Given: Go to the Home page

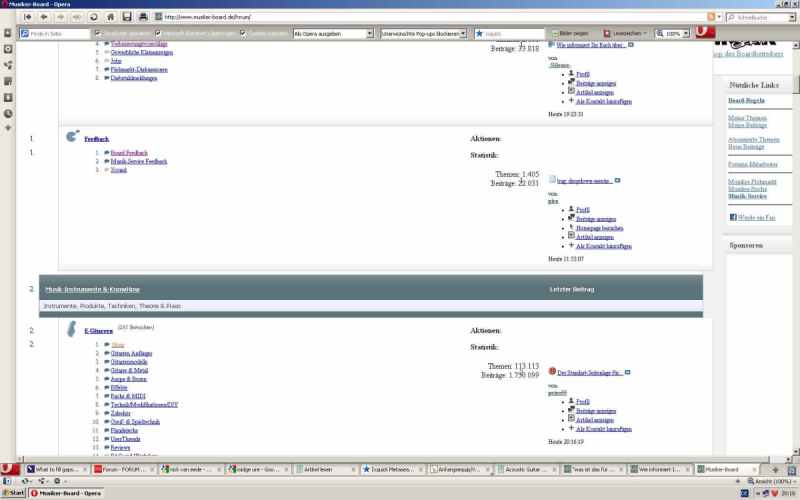Looking at the screenshot, I should coord(110,17).
